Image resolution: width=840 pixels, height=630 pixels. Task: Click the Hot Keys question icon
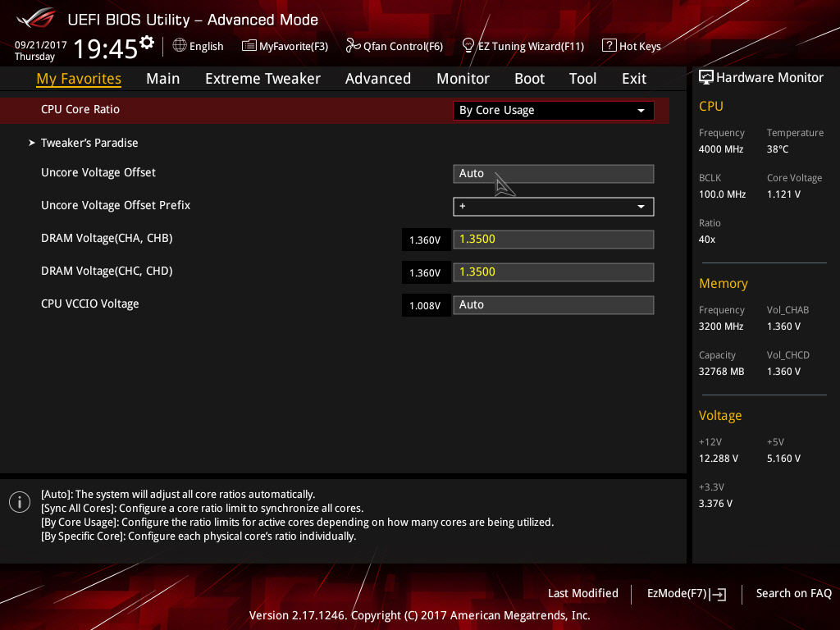click(609, 46)
